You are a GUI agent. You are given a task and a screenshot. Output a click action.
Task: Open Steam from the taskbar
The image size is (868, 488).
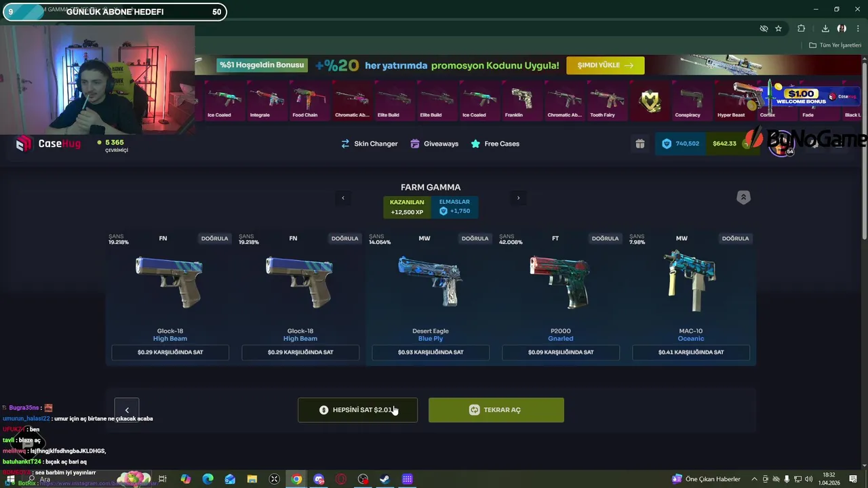384,479
